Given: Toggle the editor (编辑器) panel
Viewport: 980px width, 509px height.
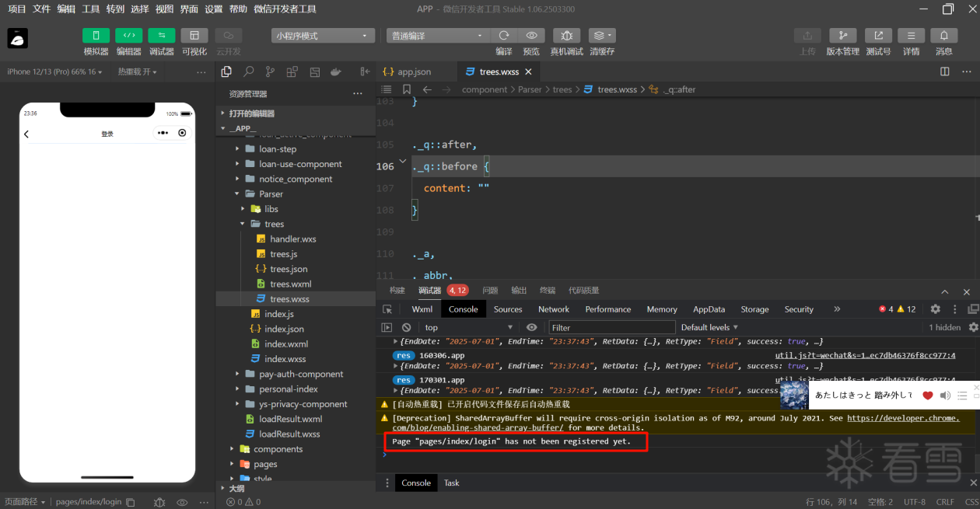Looking at the screenshot, I should [x=128, y=36].
